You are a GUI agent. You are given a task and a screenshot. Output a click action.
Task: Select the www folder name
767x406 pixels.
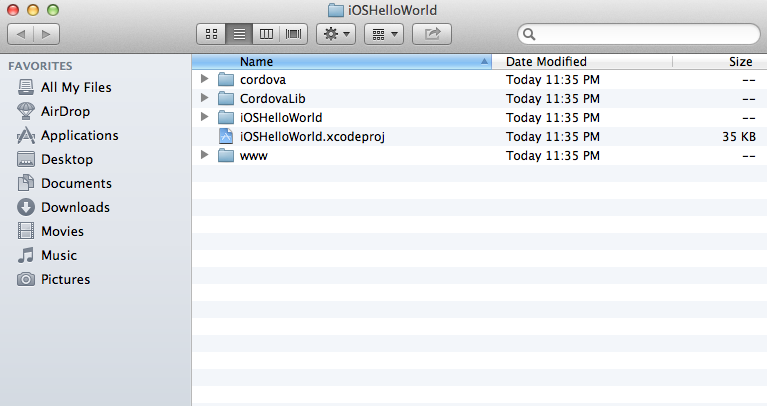click(253, 157)
